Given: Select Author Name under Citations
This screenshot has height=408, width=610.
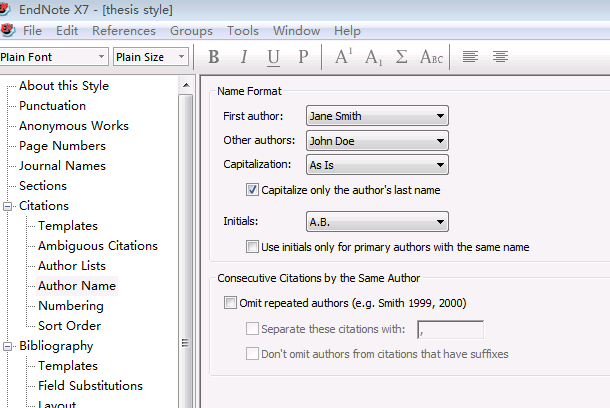Looking at the screenshot, I should (x=77, y=286).
